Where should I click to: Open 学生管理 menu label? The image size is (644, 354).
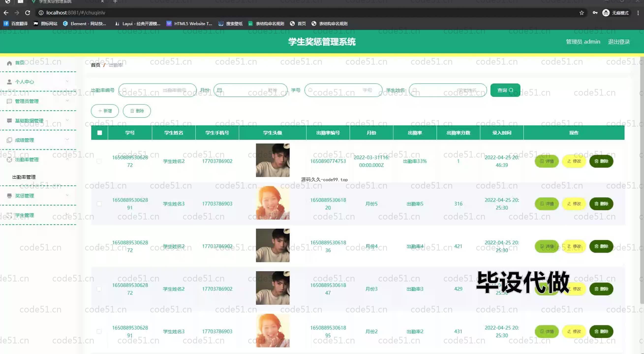point(24,215)
